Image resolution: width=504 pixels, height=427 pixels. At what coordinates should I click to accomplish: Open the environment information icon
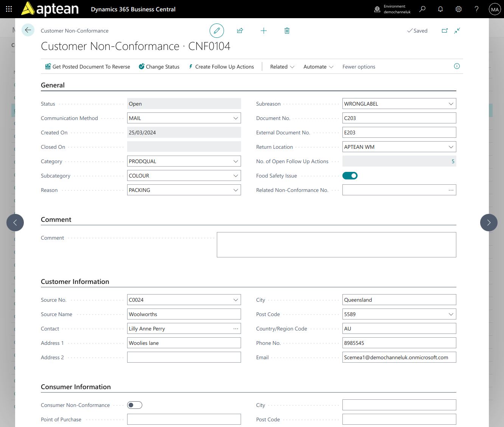click(x=377, y=9)
